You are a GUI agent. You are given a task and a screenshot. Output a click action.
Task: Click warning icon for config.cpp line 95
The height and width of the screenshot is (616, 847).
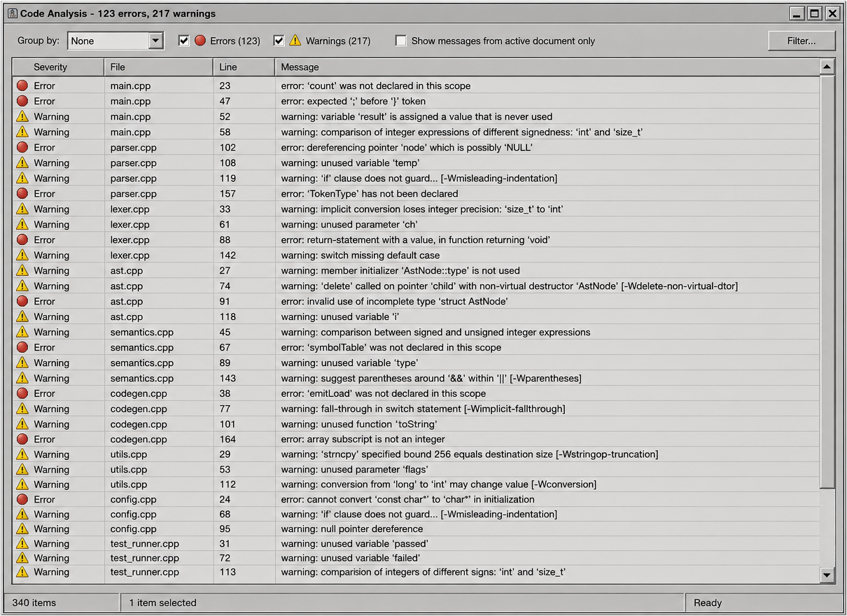22,529
